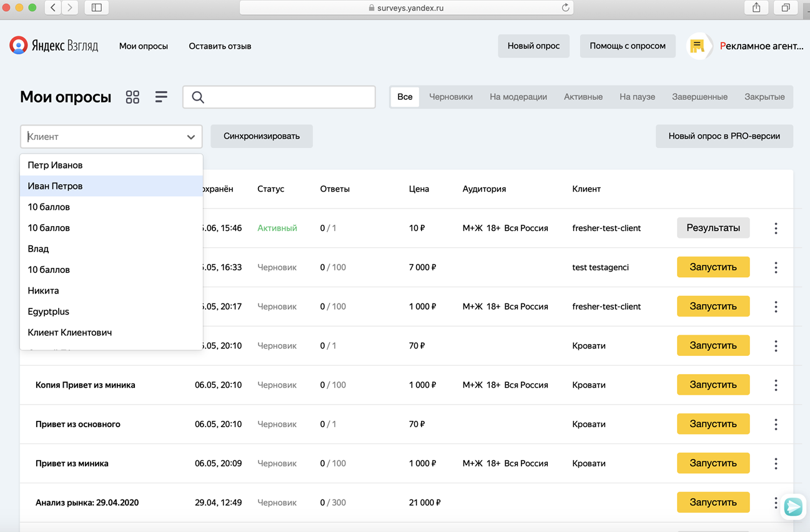Open Результаты for the active survey
This screenshot has width=810, height=532.
pyautogui.click(x=713, y=228)
